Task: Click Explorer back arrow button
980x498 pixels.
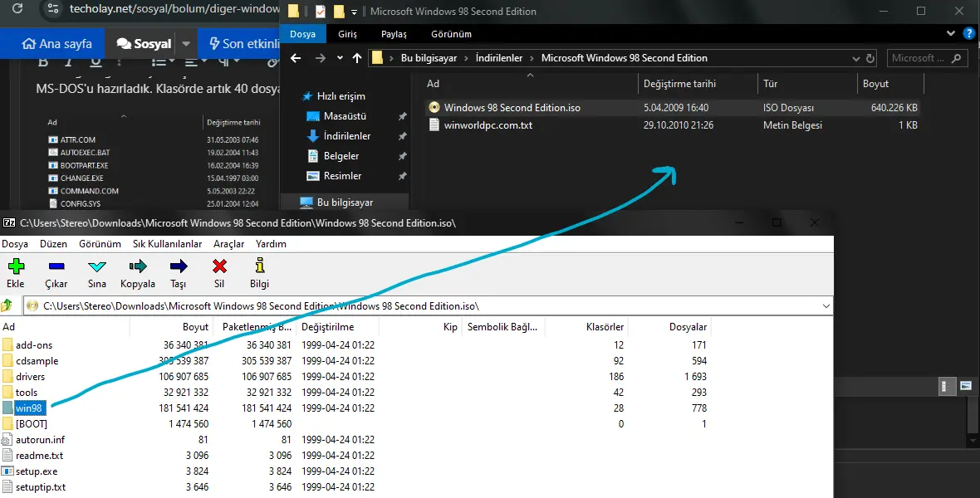Action: pos(296,58)
